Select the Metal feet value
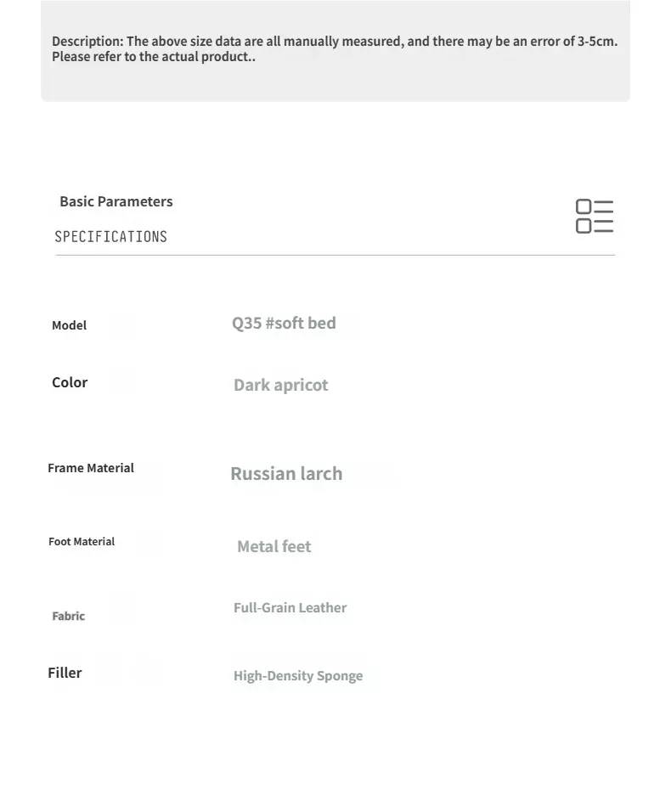This screenshot has width=671, height=812. click(273, 546)
